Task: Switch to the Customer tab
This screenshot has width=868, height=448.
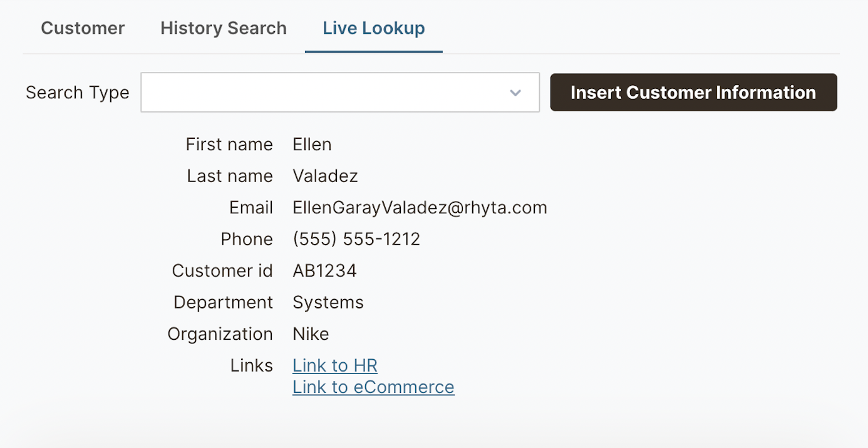Action: 83,29
